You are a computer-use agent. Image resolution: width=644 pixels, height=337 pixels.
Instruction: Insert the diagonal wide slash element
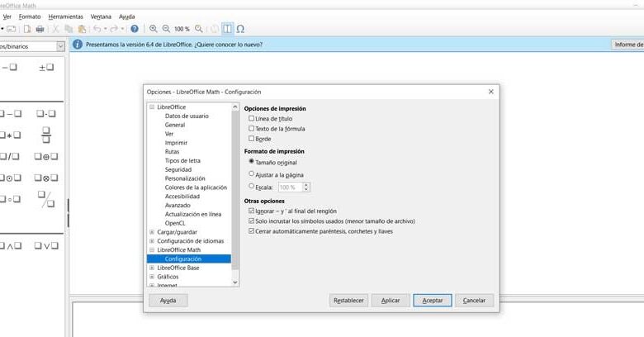46,199
